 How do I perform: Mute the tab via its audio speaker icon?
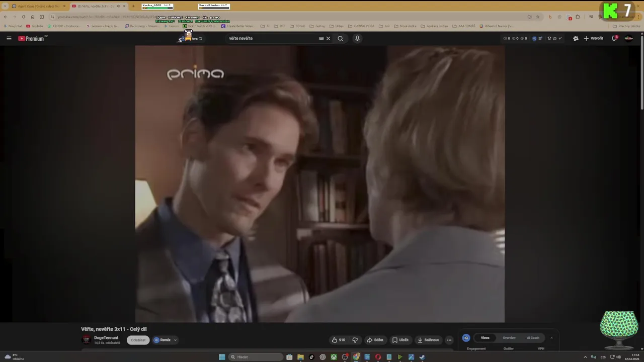[x=118, y=6]
